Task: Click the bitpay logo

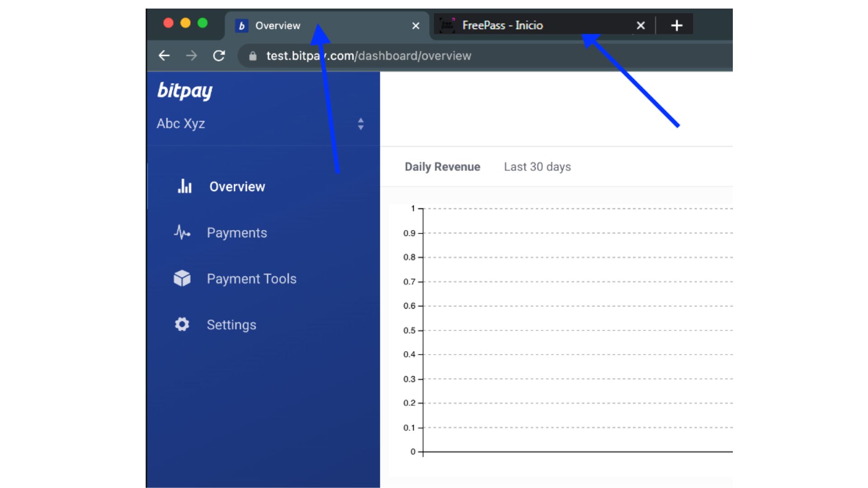Action: (x=185, y=91)
